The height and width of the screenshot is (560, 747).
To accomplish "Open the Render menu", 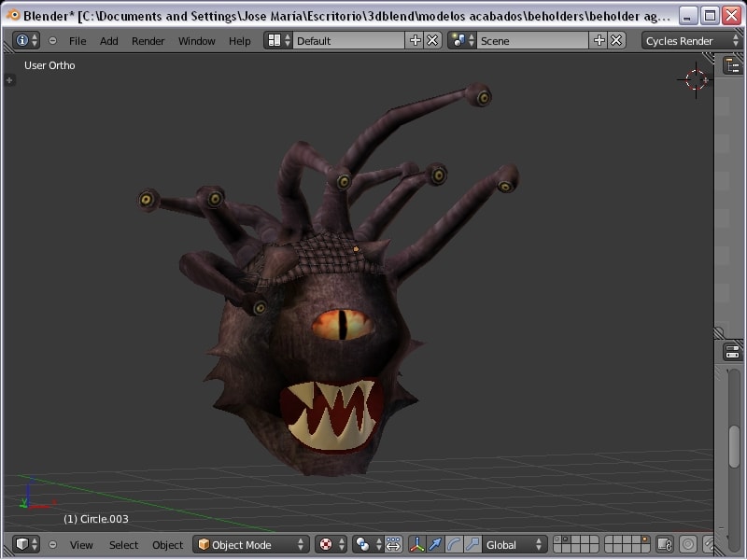I will coord(148,41).
